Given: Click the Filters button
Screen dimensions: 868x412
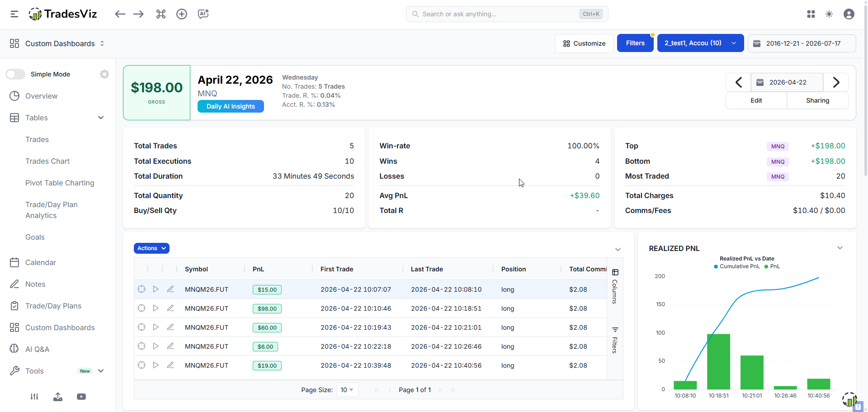Looking at the screenshot, I should click(x=635, y=43).
